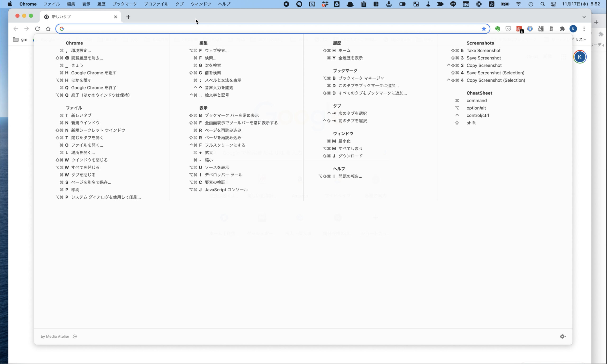The width and height of the screenshot is (607, 364).
Task: Open the Todoist extension with badge 6
Action: 519,29
